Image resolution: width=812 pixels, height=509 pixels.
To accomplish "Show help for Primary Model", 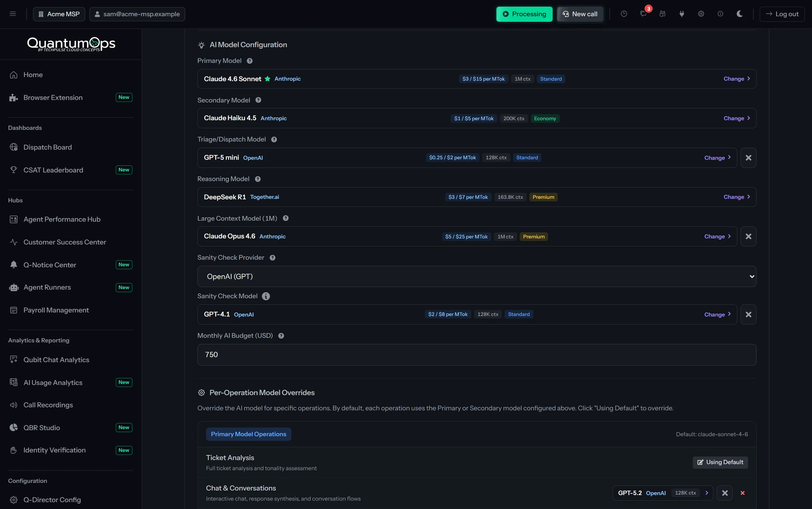I will point(250,61).
